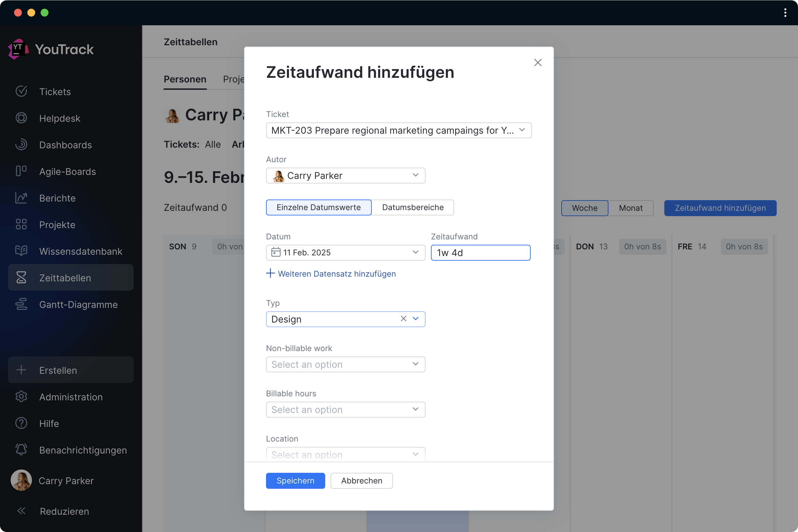Switch to Monat view
This screenshot has width=798, height=532.
click(631, 208)
